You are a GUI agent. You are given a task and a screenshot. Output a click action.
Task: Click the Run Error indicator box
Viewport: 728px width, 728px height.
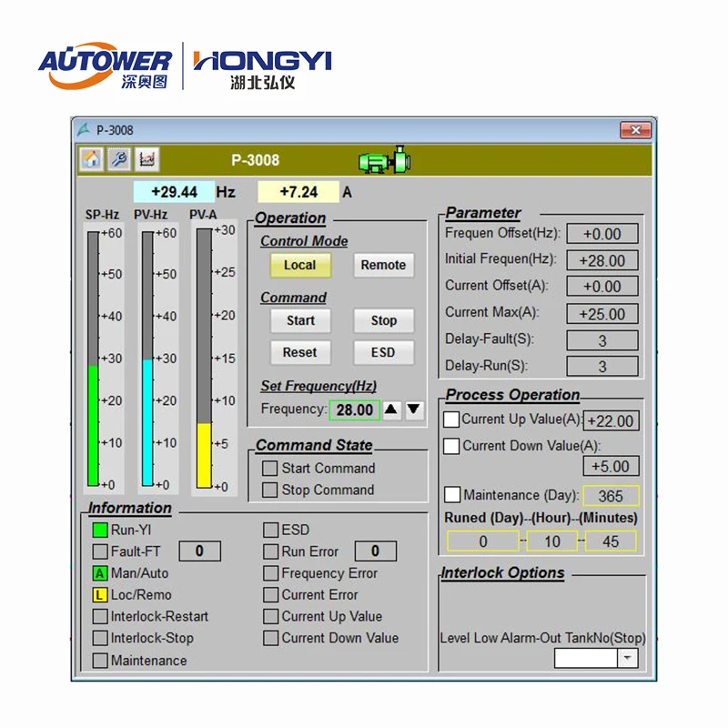coord(270,551)
